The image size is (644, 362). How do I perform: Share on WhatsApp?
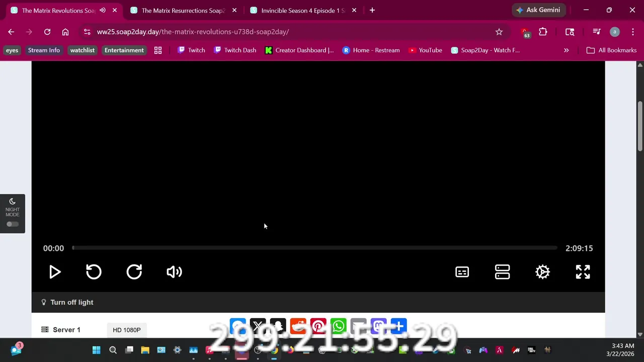tap(338, 327)
